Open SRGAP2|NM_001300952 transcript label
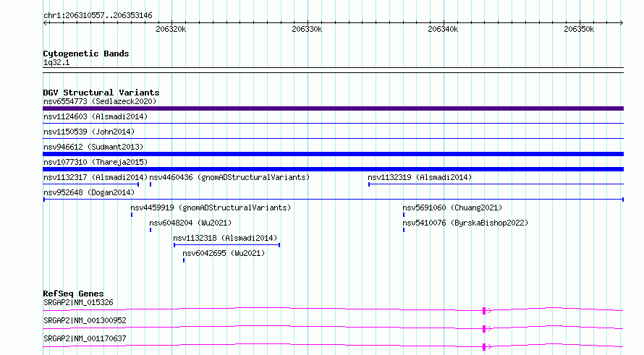The width and height of the screenshot is (644, 355). click(85, 320)
